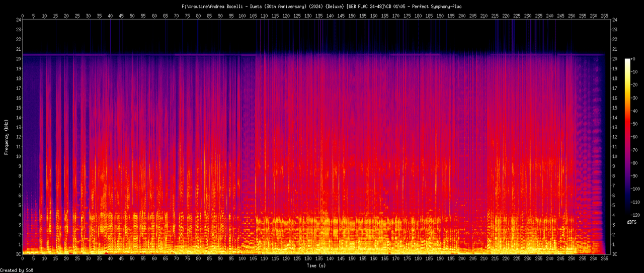Select the '-60' value on the dBFS legend

635,137
